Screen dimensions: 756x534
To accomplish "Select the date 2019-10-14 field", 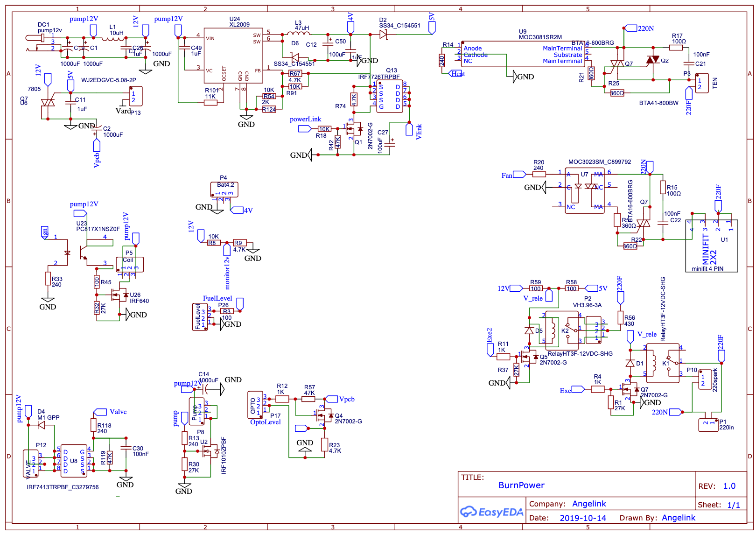I will pyautogui.click(x=583, y=518).
